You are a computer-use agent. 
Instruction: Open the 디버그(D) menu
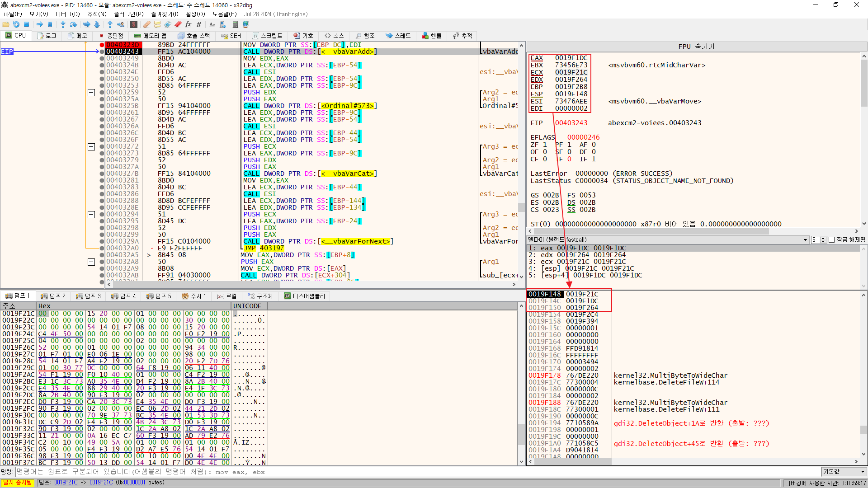coord(67,14)
